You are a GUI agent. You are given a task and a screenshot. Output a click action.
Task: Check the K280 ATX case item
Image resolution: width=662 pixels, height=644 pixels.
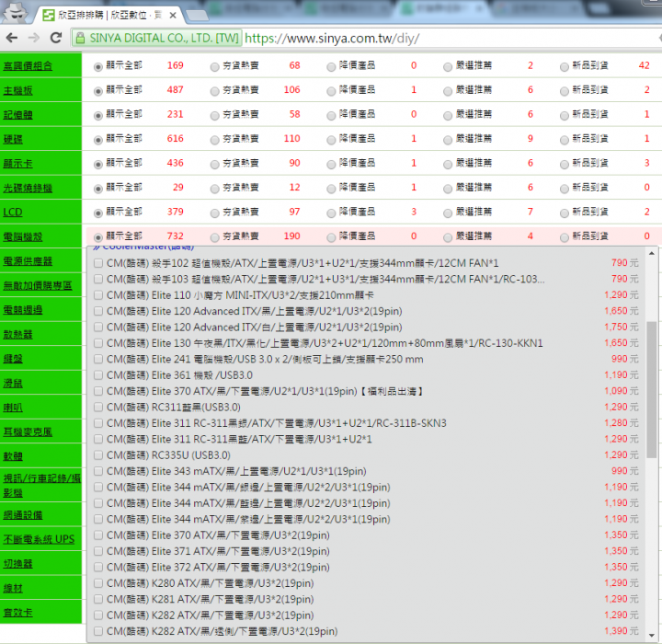click(98, 583)
